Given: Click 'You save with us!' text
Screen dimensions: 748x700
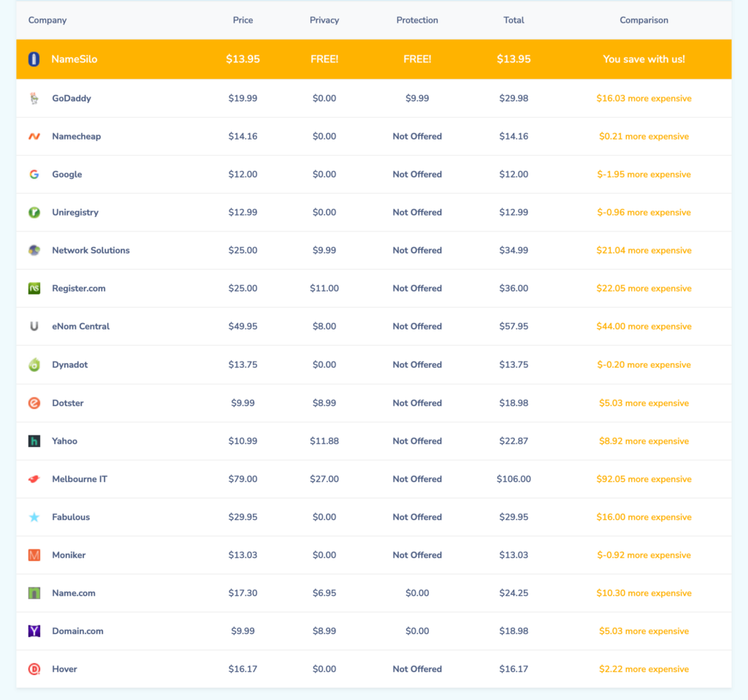Looking at the screenshot, I should (x=644, y=59).
